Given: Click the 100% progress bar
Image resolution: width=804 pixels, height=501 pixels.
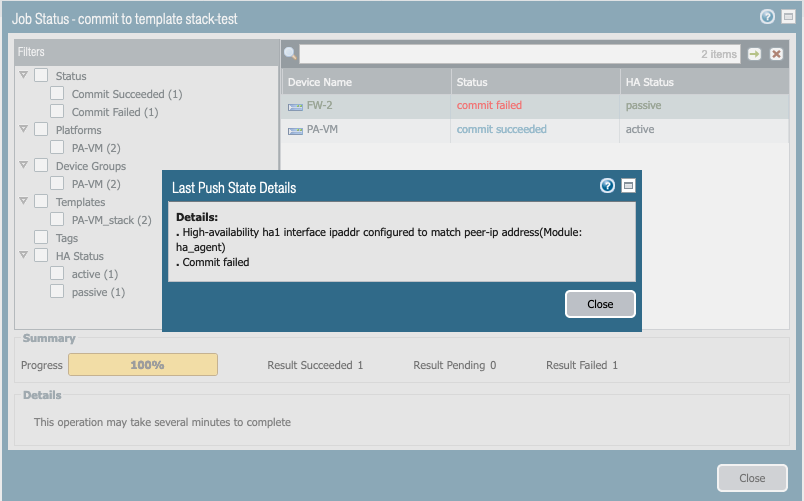Looking at the screenshot, I should (143, 365).
